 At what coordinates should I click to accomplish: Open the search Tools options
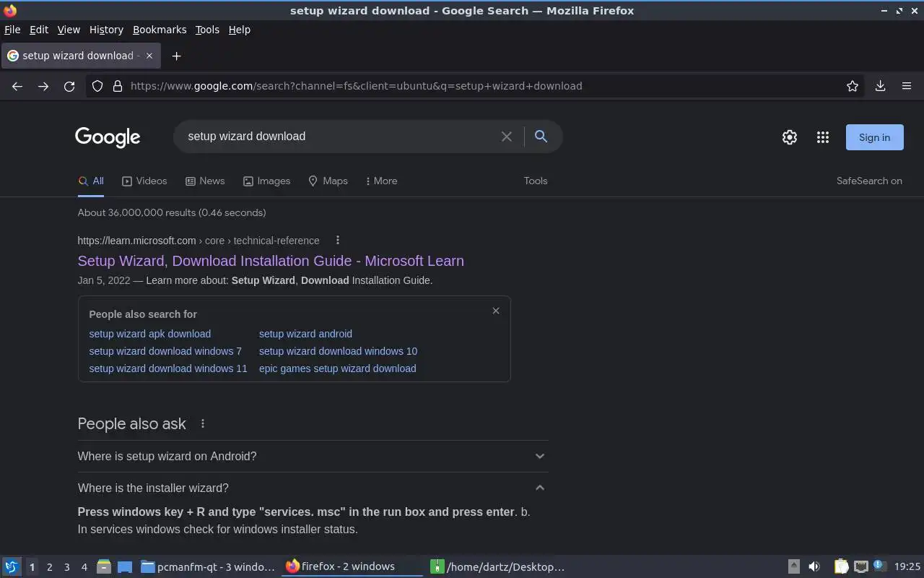click(x=536, y=181)
